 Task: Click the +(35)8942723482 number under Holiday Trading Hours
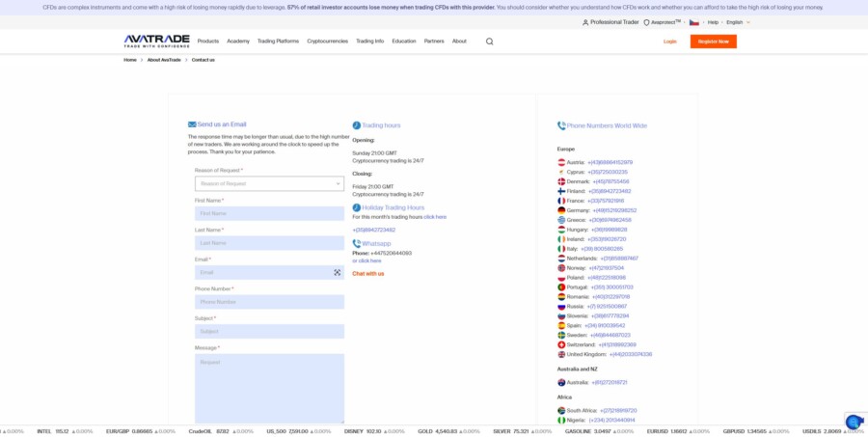374,230
